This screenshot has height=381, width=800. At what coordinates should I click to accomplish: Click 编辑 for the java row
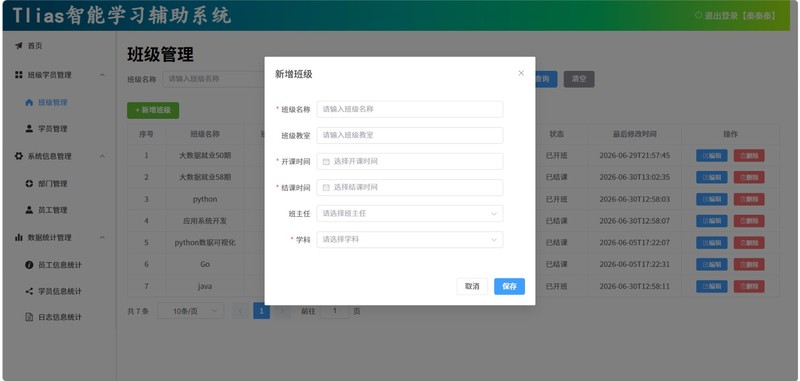pos(712,286)
